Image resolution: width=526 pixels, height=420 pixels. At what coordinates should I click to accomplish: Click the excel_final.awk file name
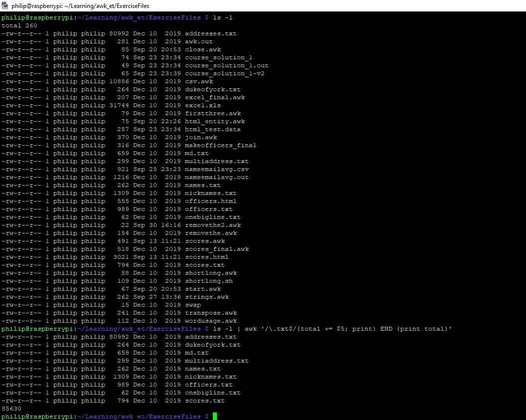pyautogui.click(x=215, y=97)
